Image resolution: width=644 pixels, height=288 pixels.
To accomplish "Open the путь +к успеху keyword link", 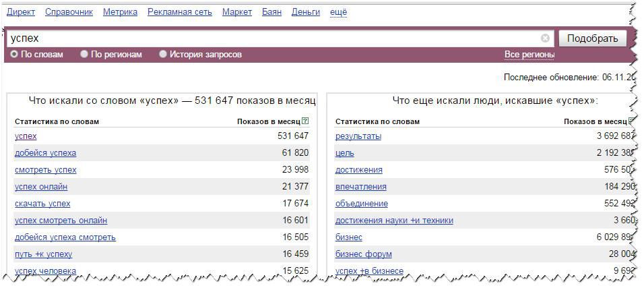I will coord(43,254).
